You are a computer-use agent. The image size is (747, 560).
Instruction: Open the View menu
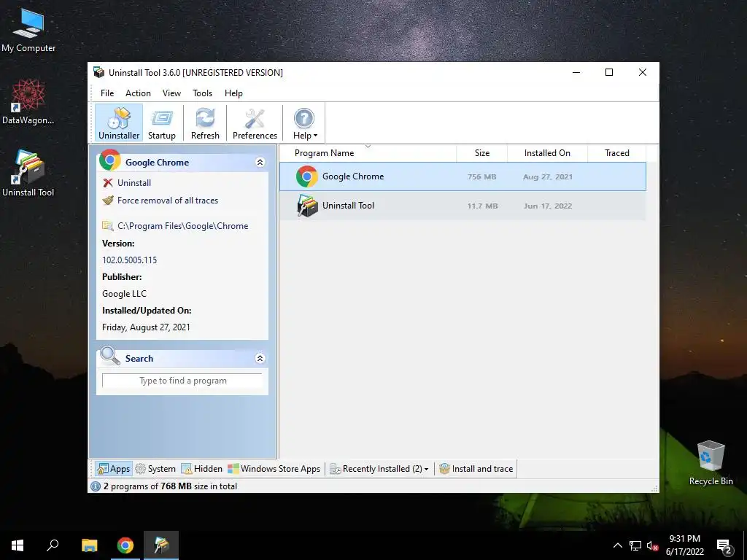[171, 93]
